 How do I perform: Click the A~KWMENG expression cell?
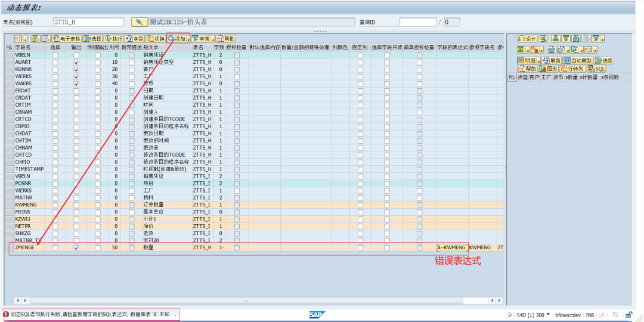tap(452, 247)
